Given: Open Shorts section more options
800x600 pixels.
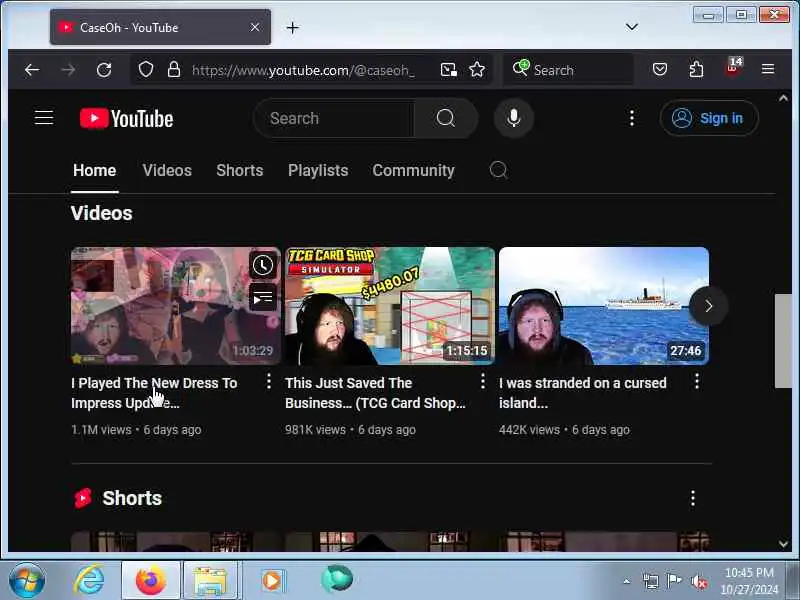Looking at the screenshot, I should tap(693, 498).
